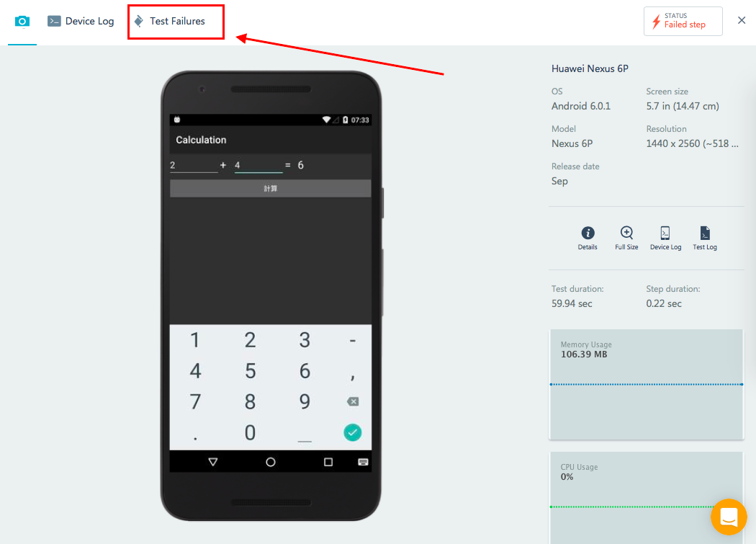Tap the Android home circle button
Screen dimensions: 756x544
tap(271, 462)
